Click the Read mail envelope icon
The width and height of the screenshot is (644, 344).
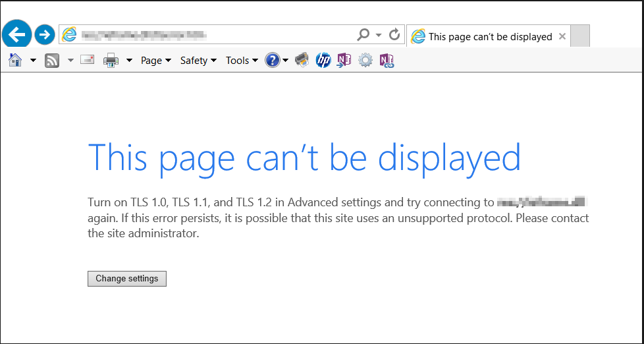point(87,59)
